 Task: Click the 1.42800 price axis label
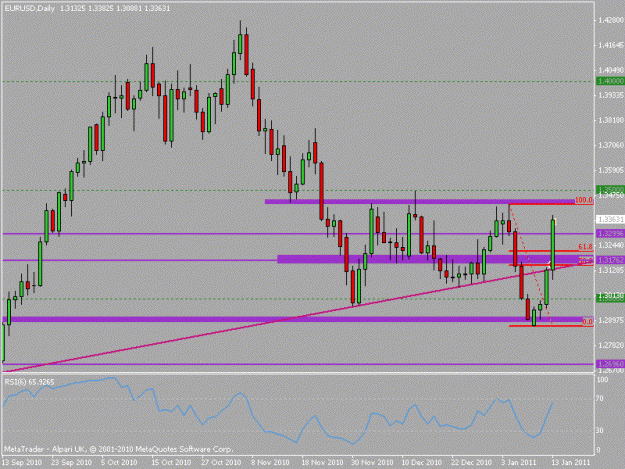coord(611,20)
